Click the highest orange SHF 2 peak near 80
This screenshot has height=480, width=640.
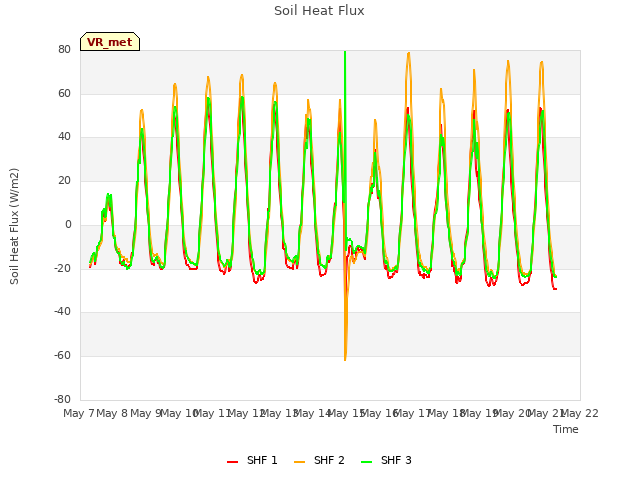(x=409, y=53)
